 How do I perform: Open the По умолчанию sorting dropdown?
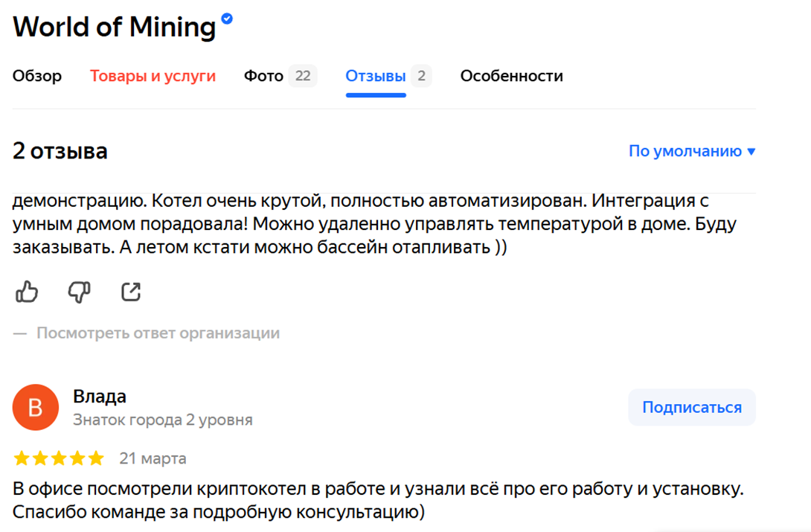[691, 151]
